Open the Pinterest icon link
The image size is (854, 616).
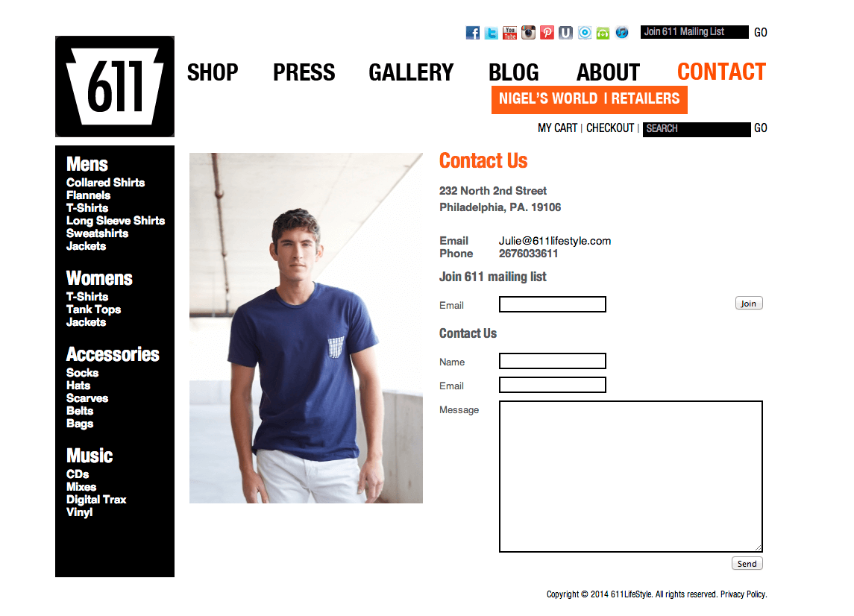547,33
